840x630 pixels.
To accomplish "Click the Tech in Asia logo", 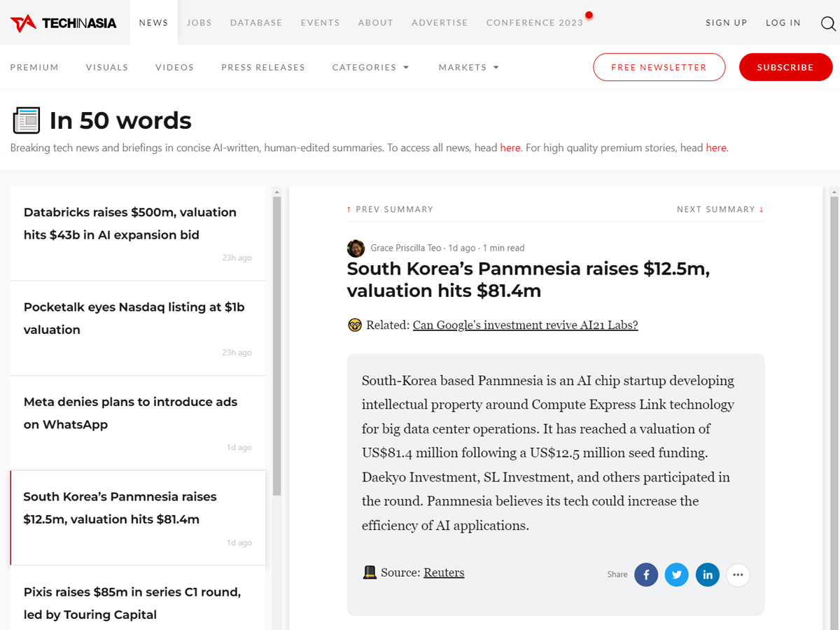I will [x=63, y=23].
